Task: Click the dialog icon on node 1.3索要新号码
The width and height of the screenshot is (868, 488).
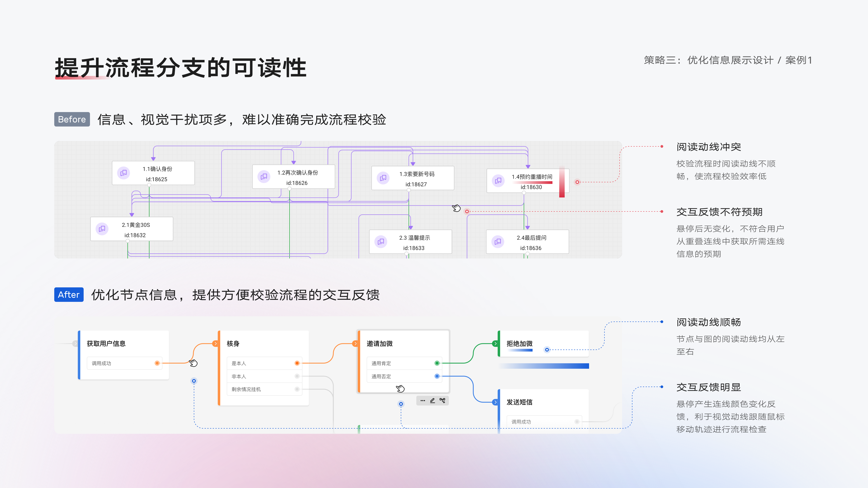Action: (383, 178)
